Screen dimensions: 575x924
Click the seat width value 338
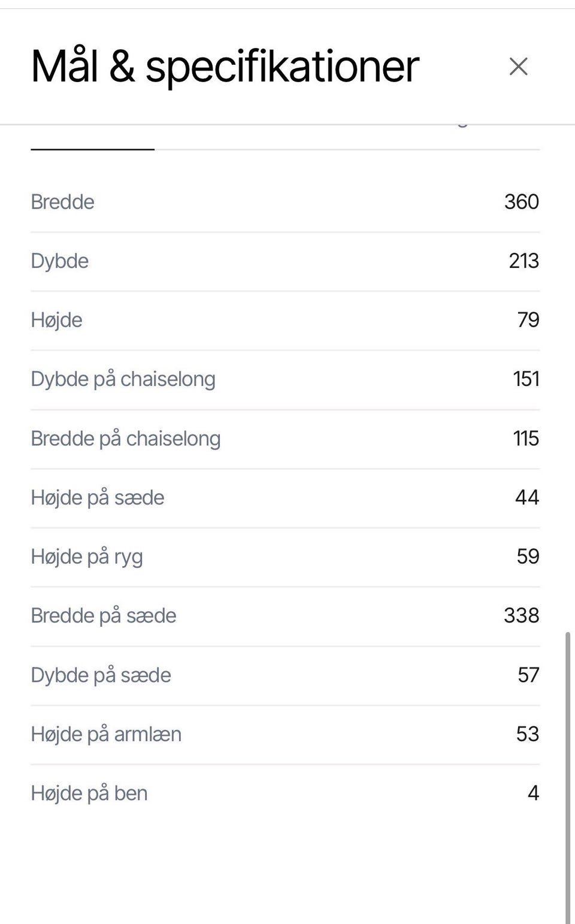522,615
